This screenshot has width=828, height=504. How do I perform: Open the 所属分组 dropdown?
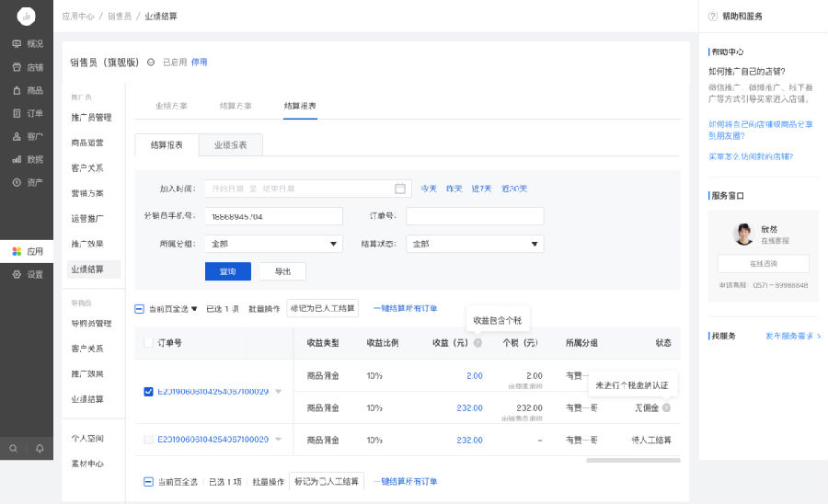click(x=273, y=244)
